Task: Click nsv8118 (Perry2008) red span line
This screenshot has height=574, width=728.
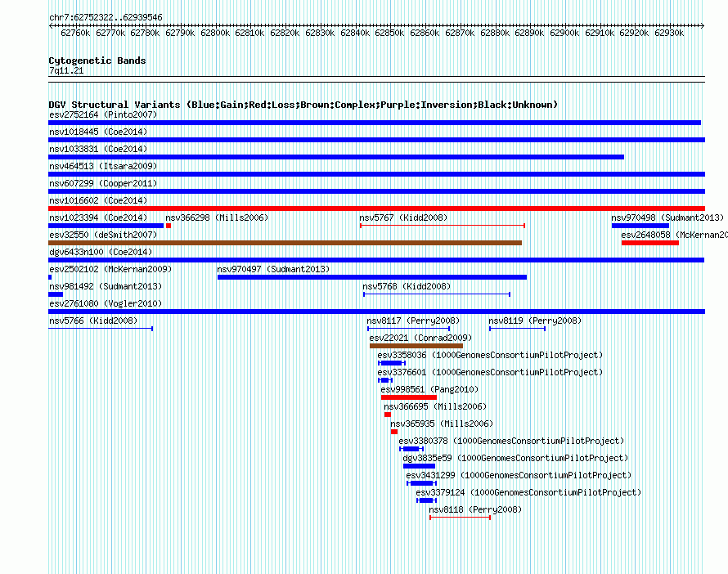Action: (x=460, y=518)
